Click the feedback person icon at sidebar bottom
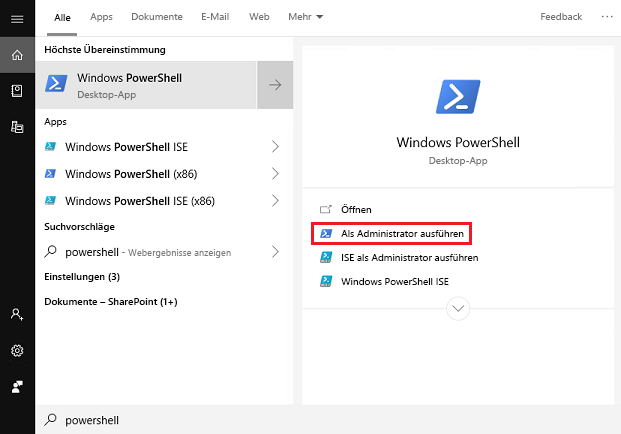The width and height of the screenshot is (621, 434). (17, 386)
